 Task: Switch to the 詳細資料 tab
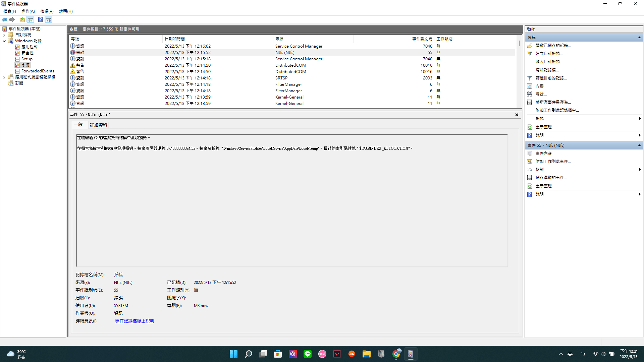coord(99,125)
